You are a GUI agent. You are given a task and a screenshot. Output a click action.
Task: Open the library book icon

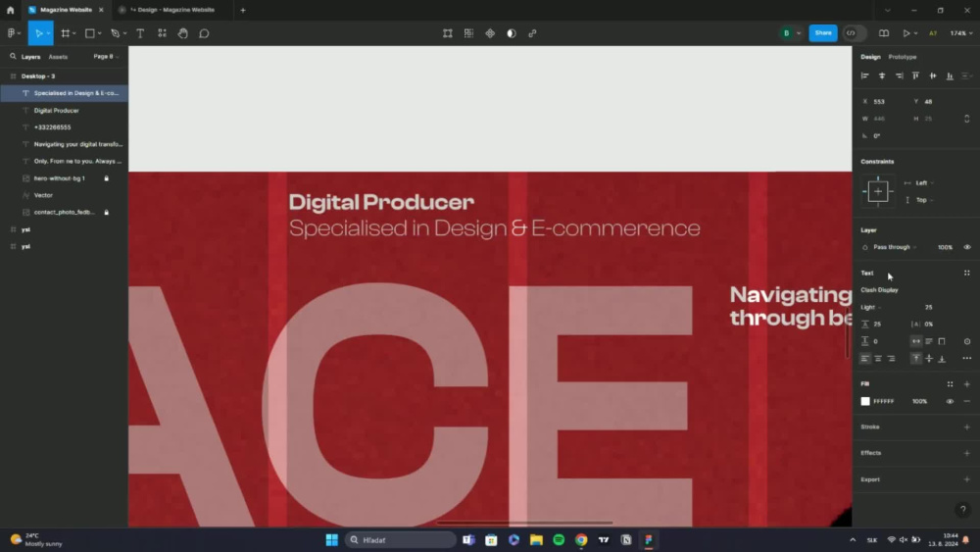[x=884, y=33]
